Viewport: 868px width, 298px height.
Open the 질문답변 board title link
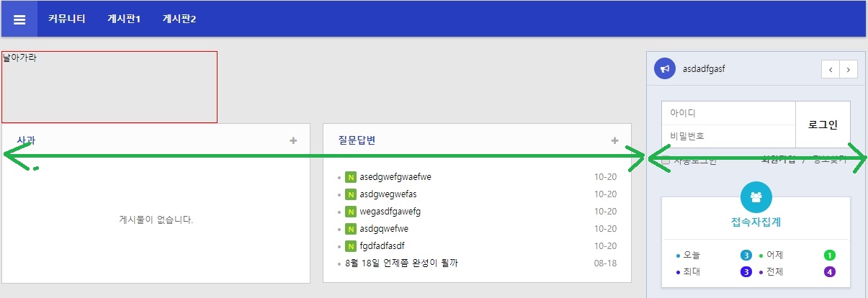(x=357, y=140)
